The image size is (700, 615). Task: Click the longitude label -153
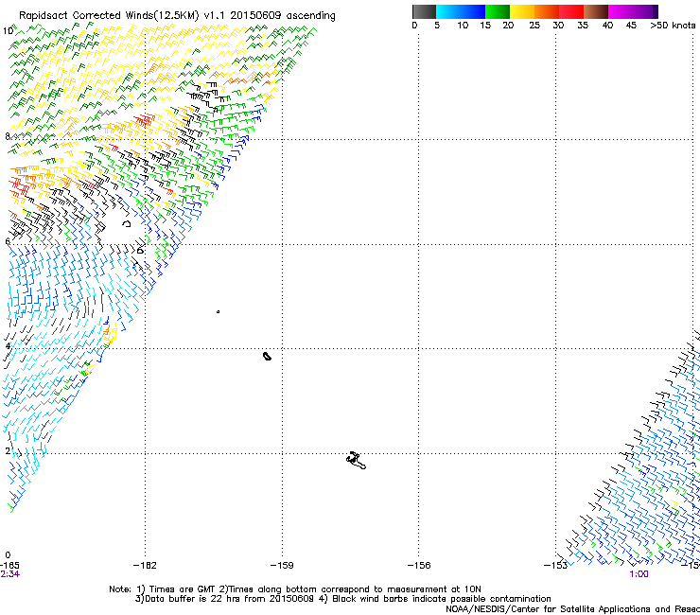click(556, 566)
